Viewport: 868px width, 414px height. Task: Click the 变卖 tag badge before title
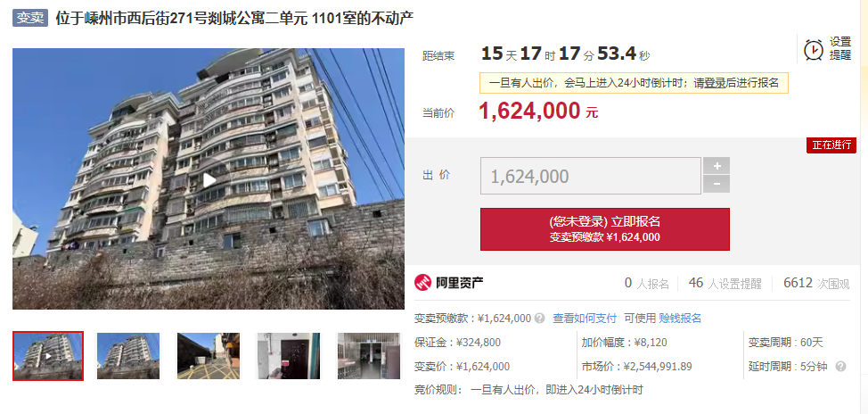coord(30,18)
